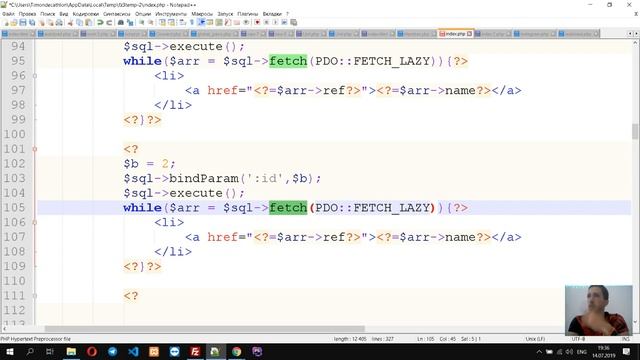Click Unix (LF) in status bar
This screenshot has width=640, height=360.
(x=535, y=339)
